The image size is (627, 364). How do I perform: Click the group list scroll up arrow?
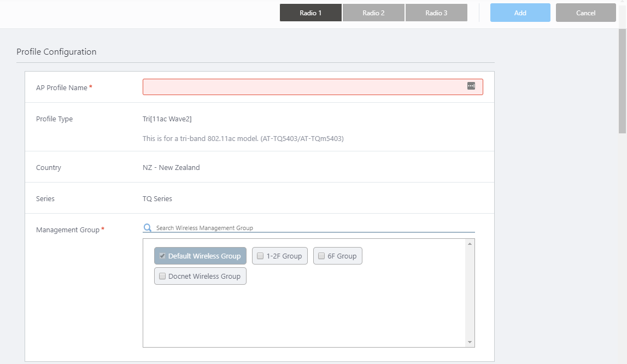tap(470, 244)
